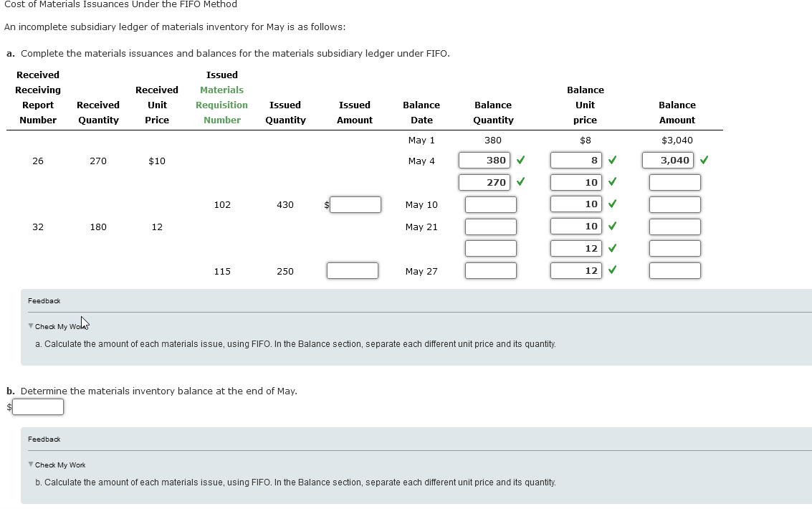
Task: Click requisition number 102
Action: coord(222,204)
